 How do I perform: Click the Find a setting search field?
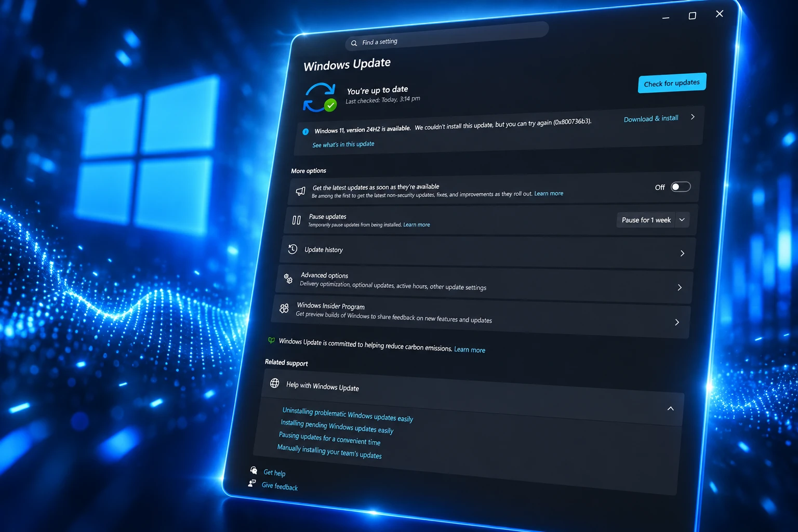[x=447, y=36]
